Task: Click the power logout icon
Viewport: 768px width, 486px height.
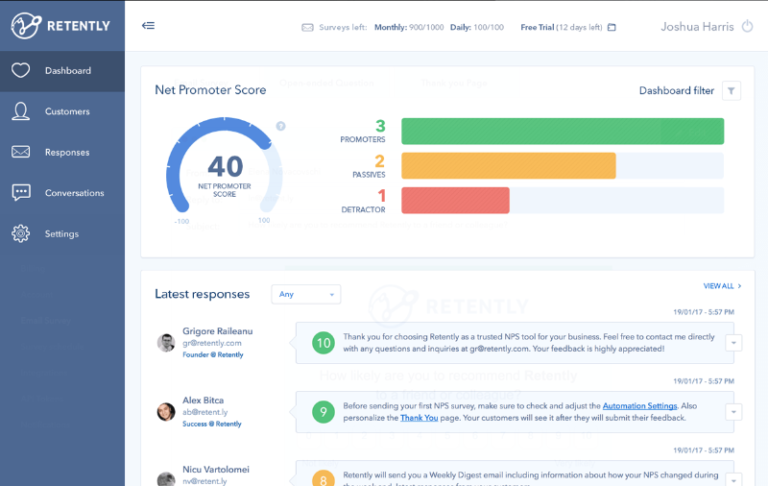Action: pos(746,26)
